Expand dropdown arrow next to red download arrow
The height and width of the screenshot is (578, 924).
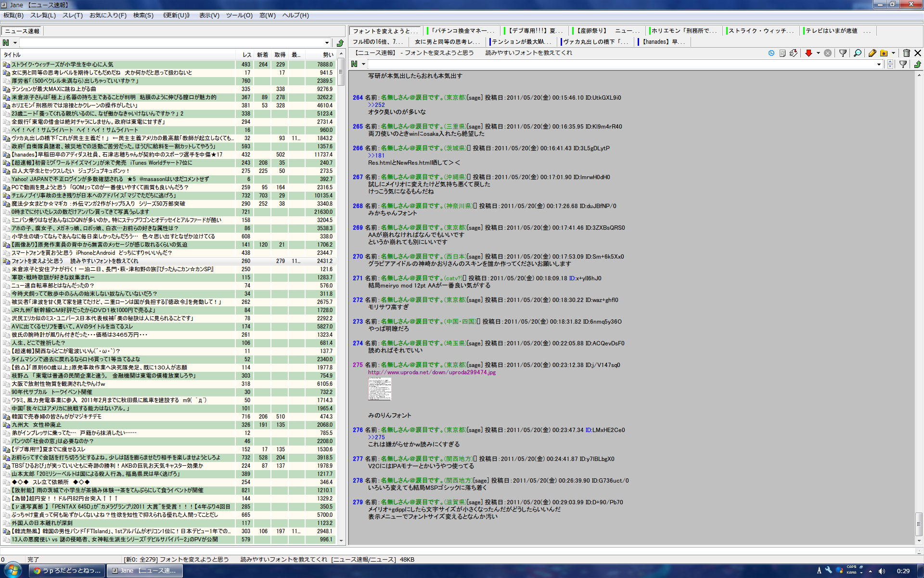click(x=818, y=53)
